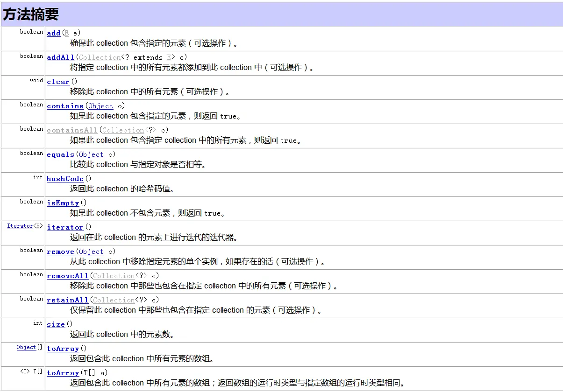Click Collection type link in removeAll row

114,276
